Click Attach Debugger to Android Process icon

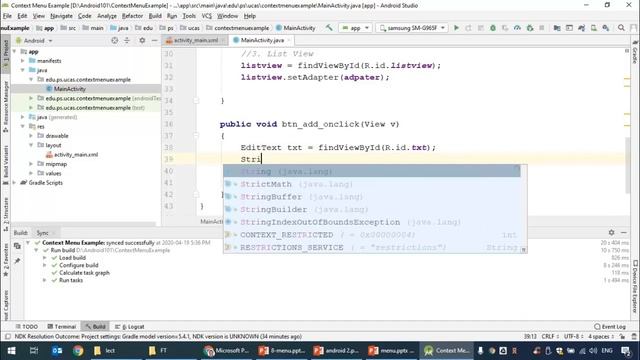coord(530,28)
